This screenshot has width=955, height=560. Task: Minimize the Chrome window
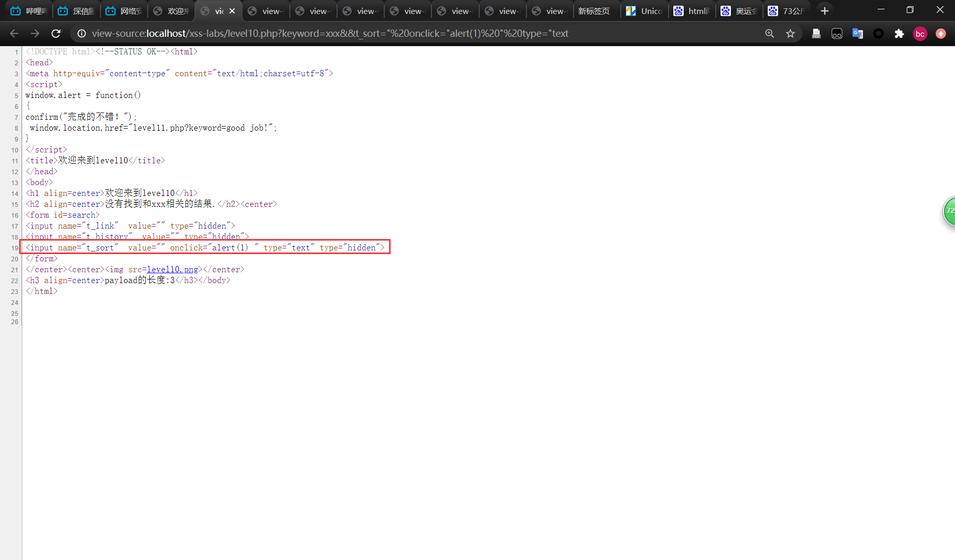[881, 9]
